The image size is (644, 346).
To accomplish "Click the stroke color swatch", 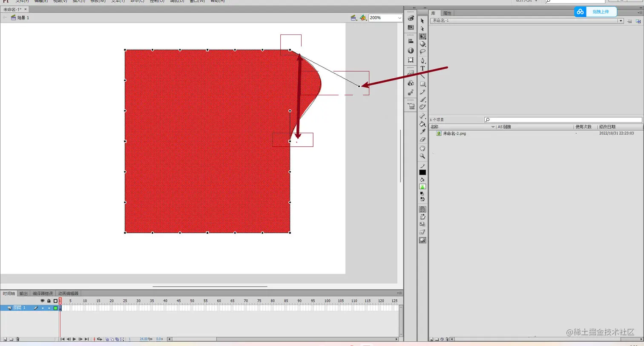I will click(423, 172).
